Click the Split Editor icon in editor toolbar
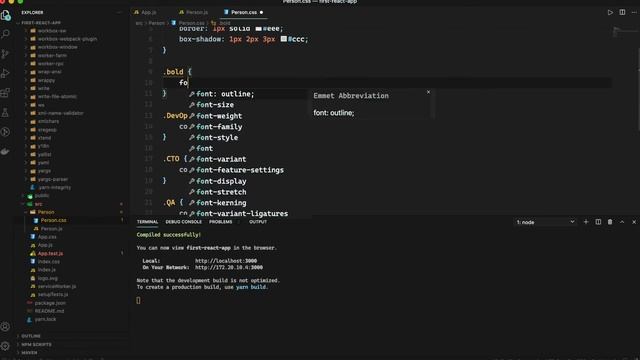 coord(622,12)
